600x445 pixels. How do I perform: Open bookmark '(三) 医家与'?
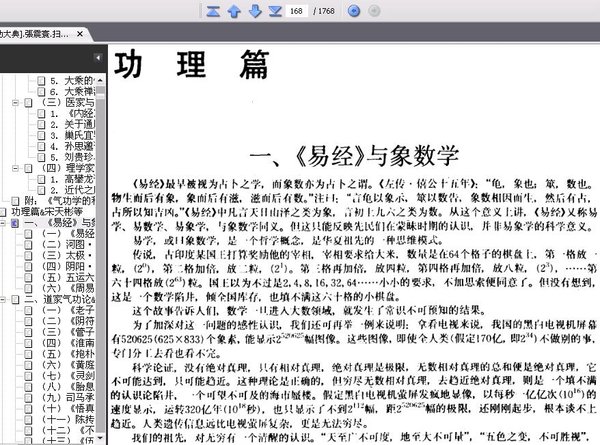tap(68, 102)
